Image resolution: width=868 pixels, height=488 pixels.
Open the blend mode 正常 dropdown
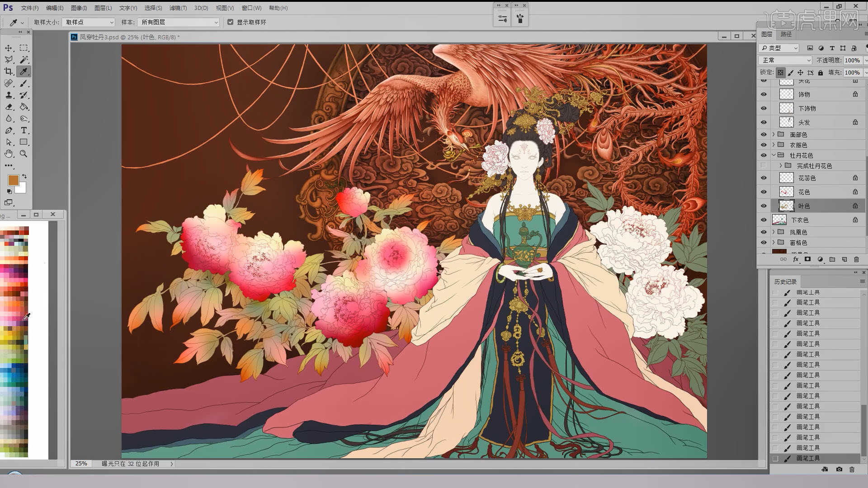(786, 60)
